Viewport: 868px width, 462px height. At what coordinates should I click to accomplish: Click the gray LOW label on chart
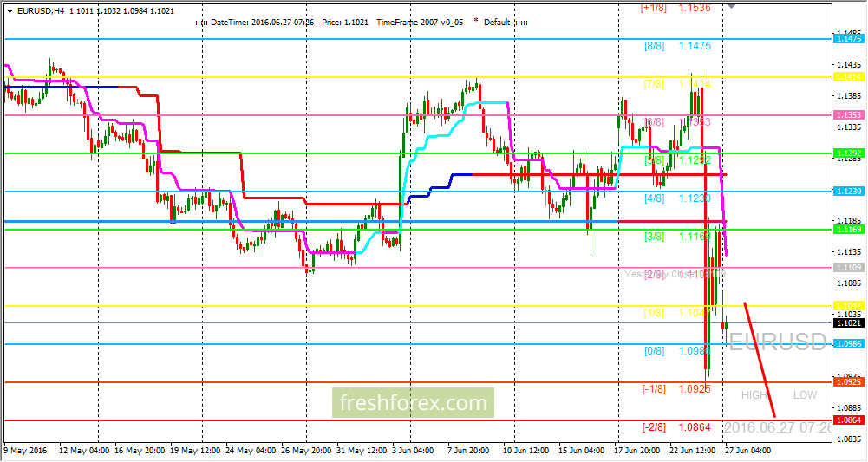click(x=805, y=395)
